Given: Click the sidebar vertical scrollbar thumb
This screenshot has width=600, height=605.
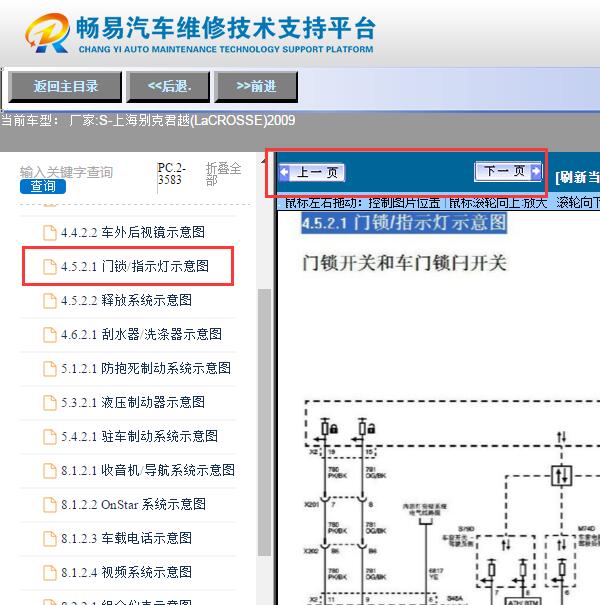Looking at the screenshot, I should click(x=264, y=422).
